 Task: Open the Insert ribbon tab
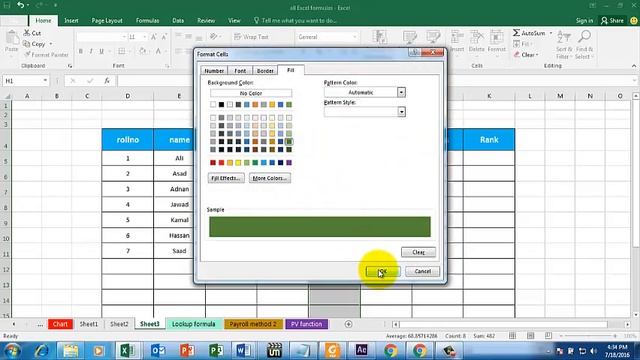pyautogui.click(x=71, y=20)
